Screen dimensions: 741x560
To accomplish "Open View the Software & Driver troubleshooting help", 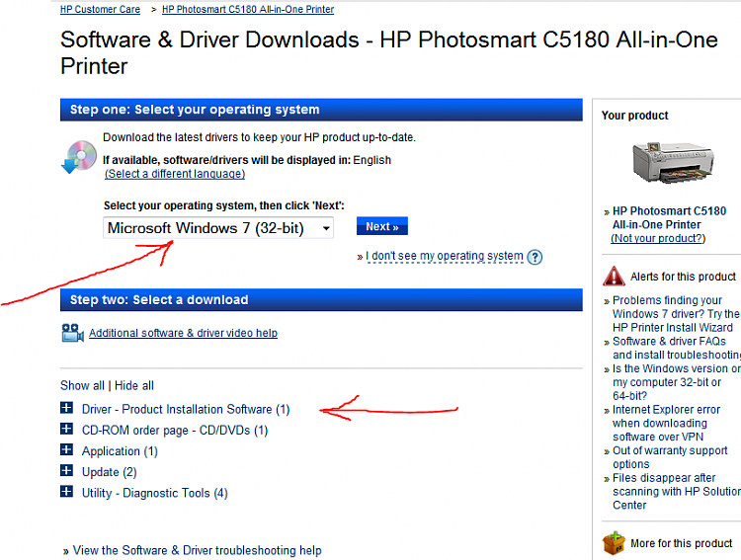I will tap(197, 550).
